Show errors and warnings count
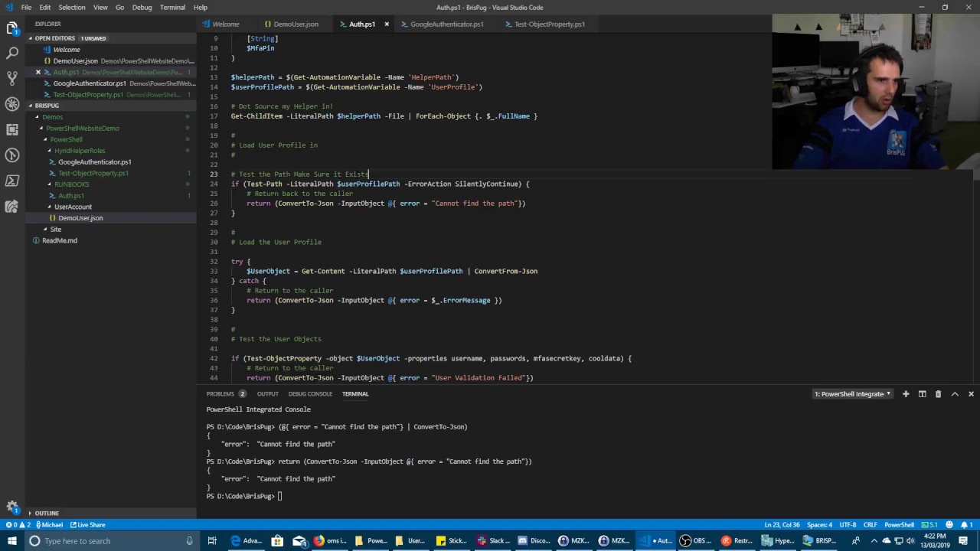980x551 pixels. (18, 525)
